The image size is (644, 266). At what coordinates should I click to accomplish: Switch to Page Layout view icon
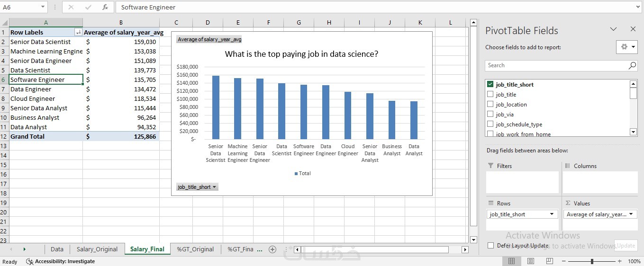[531, 261]
